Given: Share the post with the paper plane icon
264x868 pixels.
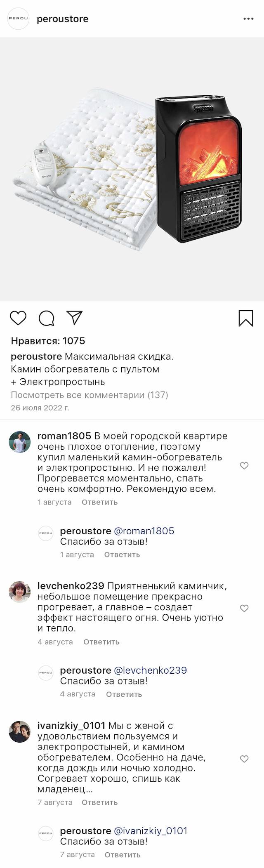Looking at the screenshot, I should coord(75,318).
